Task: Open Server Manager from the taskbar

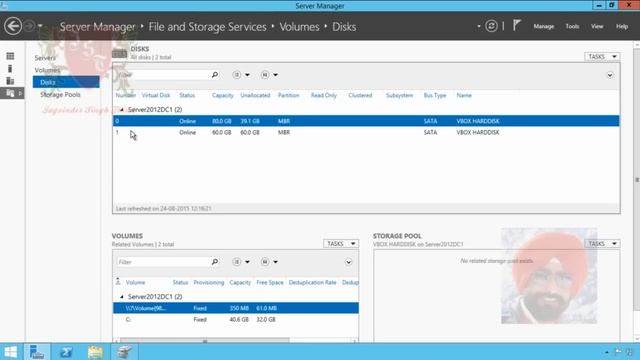Action: click(37, 352)
